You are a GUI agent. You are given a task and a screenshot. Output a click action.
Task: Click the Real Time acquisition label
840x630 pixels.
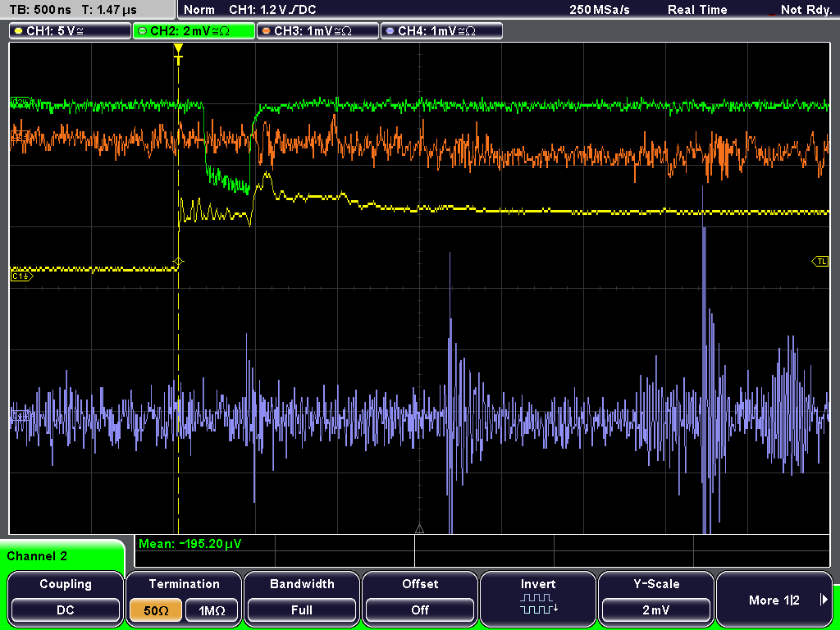click(697, 10)
